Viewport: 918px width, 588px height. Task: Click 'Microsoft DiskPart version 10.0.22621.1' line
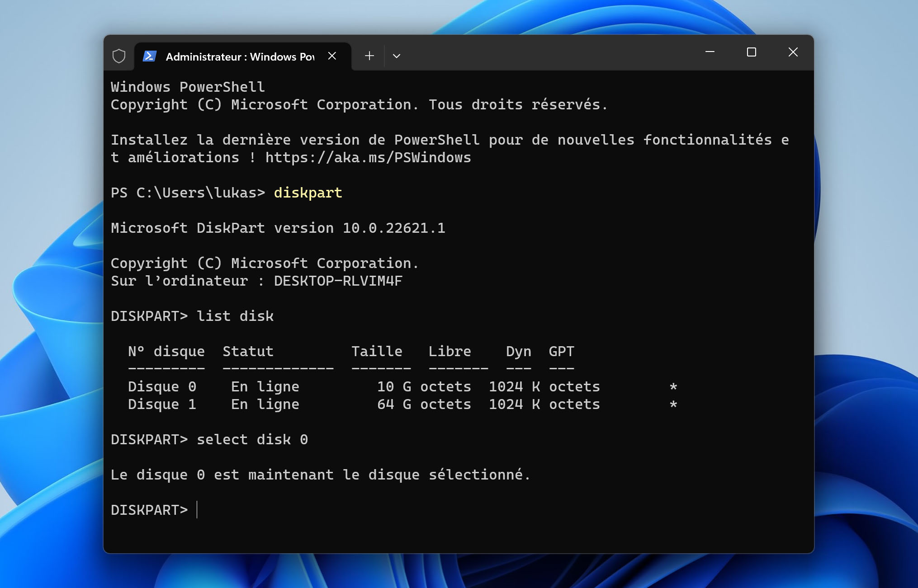pyautogui.click(x=278, y=228)
